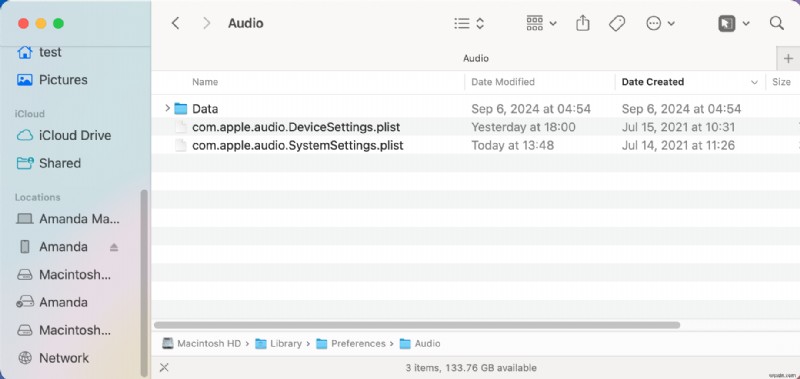800x379 pixels.
Task: Select the Data folder name
Action: click(x=205, y=109)
